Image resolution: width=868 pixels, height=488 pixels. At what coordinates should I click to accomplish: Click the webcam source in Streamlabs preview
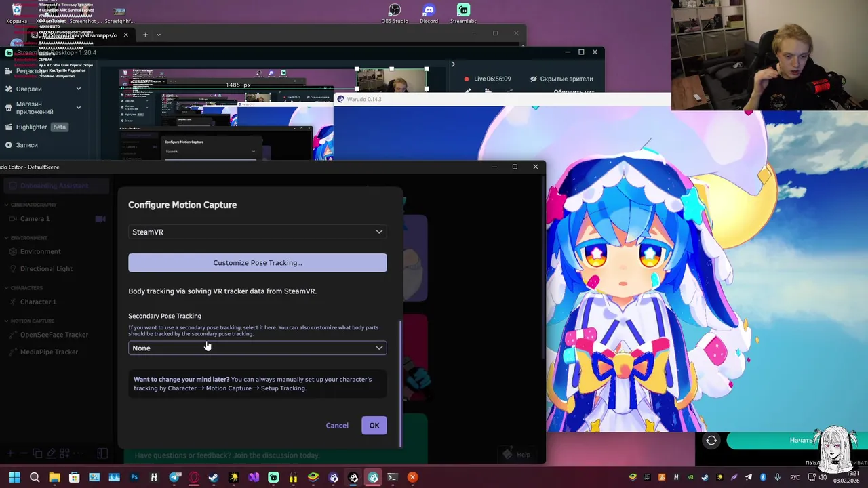pos(392,80)
